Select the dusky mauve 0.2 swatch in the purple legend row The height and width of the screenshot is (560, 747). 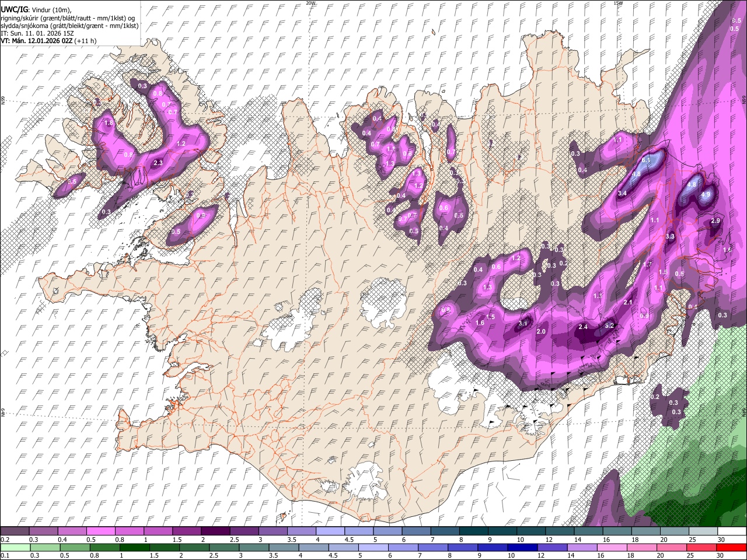pos(15,531)
